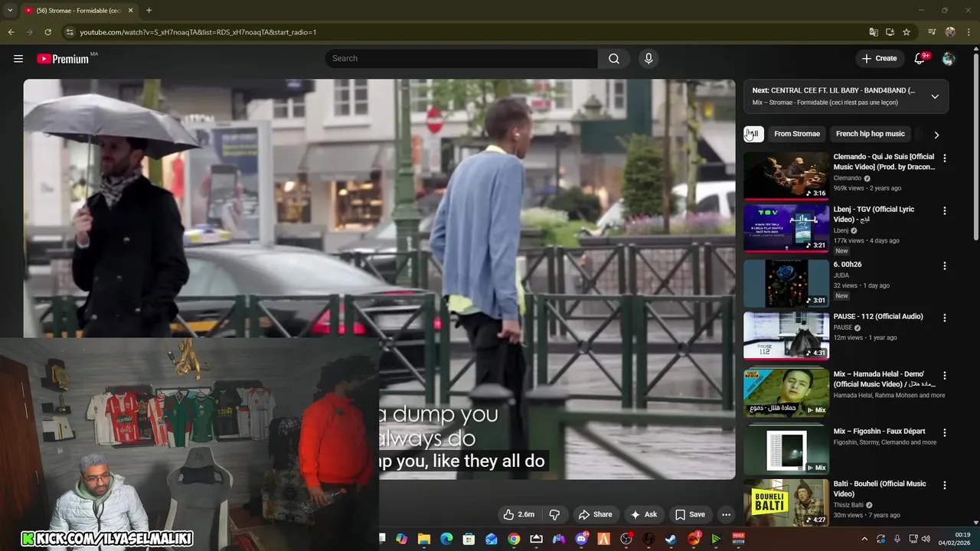980x551 pixels.
Task: Reload the page
Action: click(47, 32)
